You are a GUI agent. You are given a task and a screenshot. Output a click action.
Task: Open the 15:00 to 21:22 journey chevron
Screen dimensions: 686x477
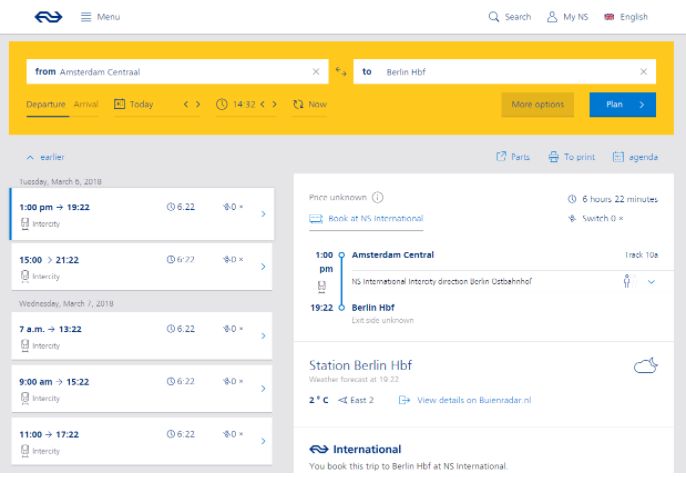point(263,267)
